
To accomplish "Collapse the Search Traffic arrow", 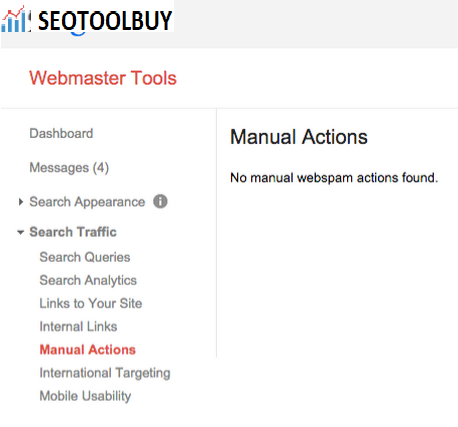I will pyautogui.click(x=21, y=232).
